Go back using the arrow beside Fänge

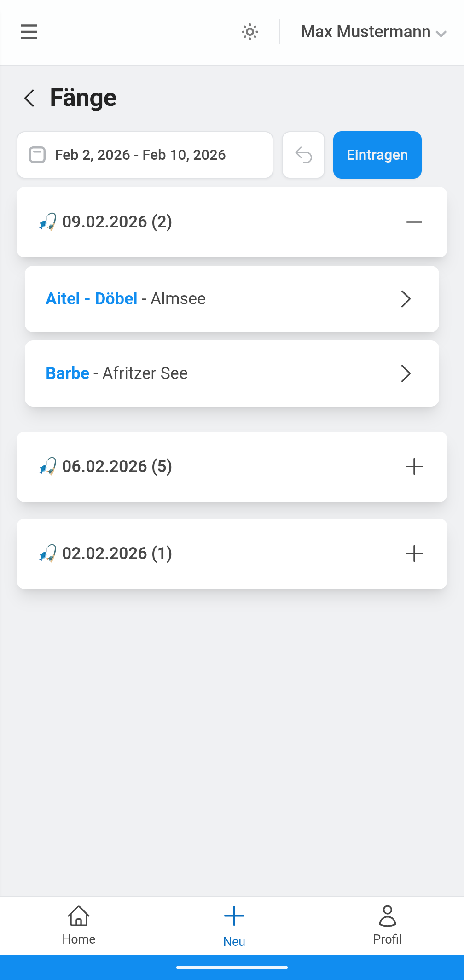click(29, 98)
